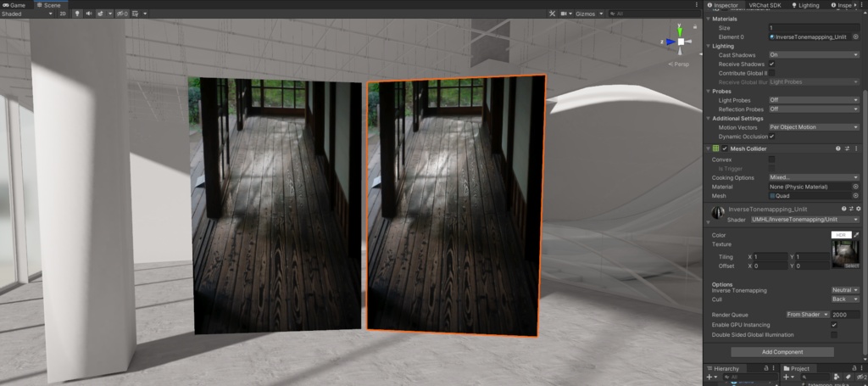Toggle Mesh Collider enabled checkbox
The width and height of the screenshot is (868, 386).
[725, 148]
